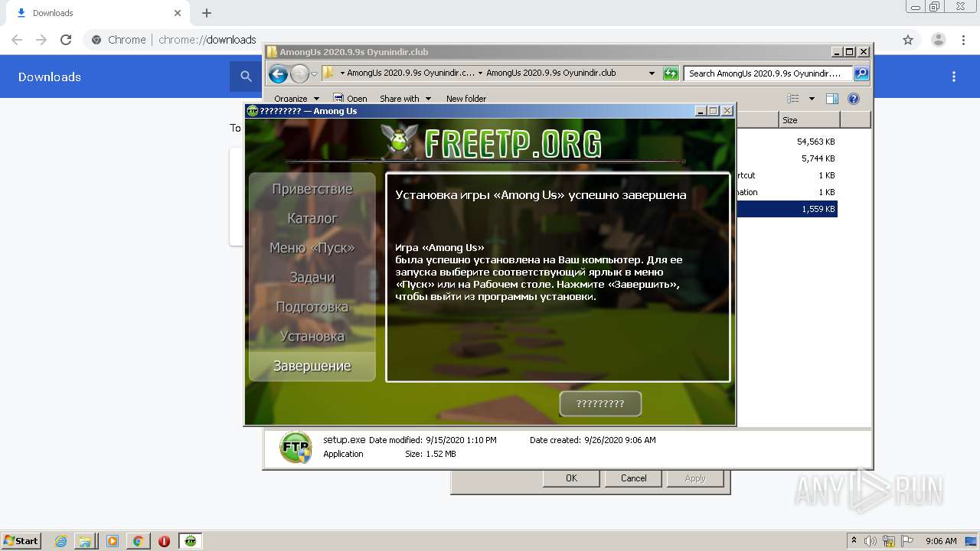Click Explorer's Forward navigation arrow

(x=299, y=73)
